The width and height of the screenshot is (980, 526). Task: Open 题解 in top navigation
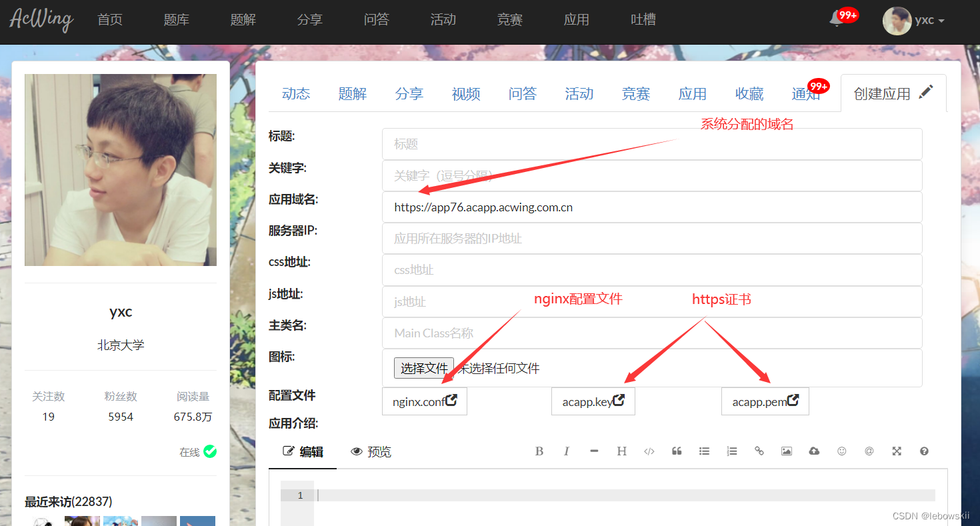point(243,20)
